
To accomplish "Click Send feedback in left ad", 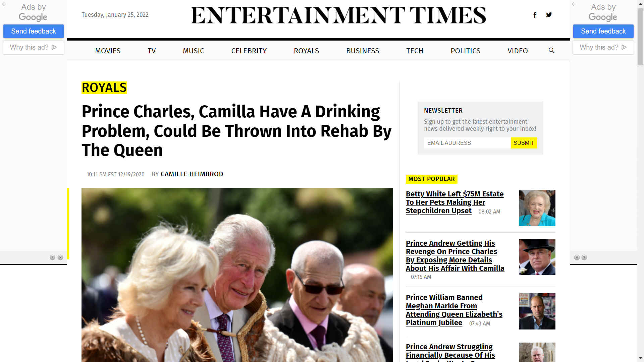I will pyautogui.click(x=34, y=31).
